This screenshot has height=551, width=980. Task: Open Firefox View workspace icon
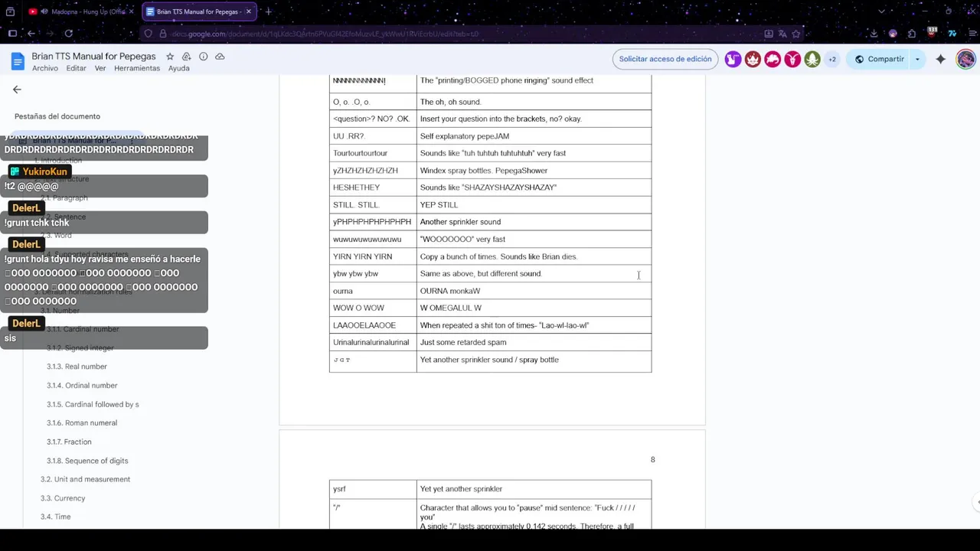tap(12, 11)
